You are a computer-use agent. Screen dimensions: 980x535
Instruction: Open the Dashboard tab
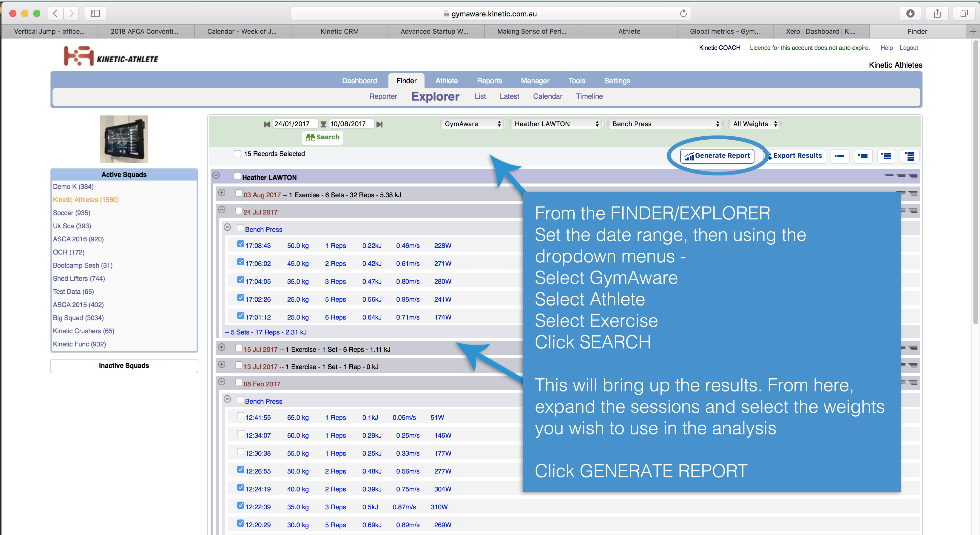tap(359, 81)
